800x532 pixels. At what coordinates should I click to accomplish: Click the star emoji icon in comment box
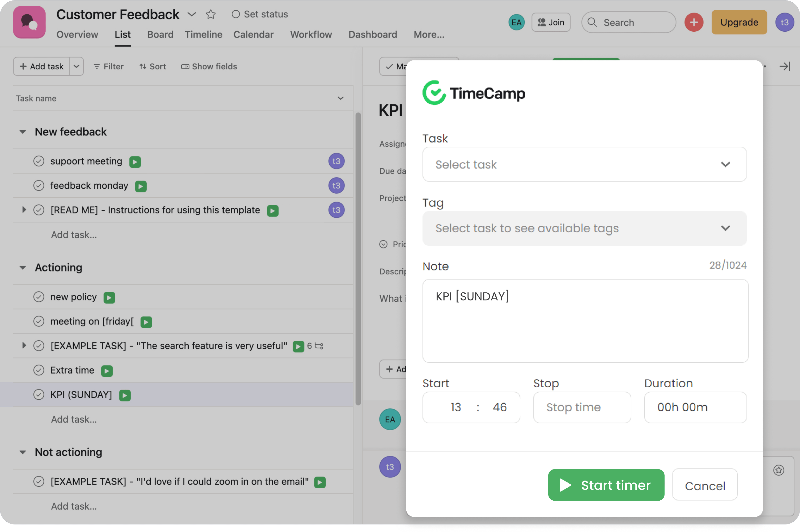pos(779,470)
